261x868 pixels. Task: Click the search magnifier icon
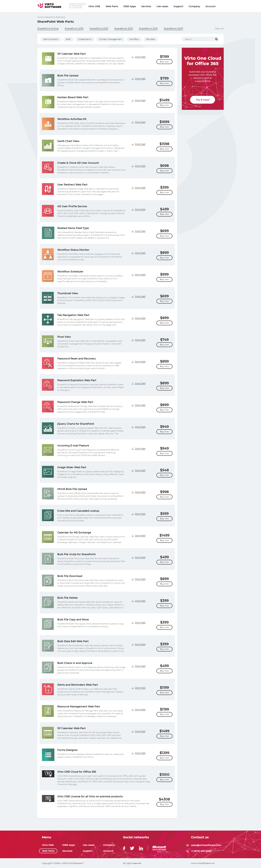click(x=216, y=39)
